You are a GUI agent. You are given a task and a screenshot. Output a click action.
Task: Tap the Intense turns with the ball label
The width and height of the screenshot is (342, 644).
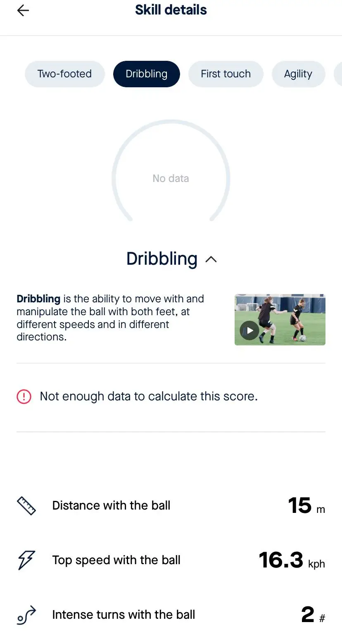pos(123,615)
